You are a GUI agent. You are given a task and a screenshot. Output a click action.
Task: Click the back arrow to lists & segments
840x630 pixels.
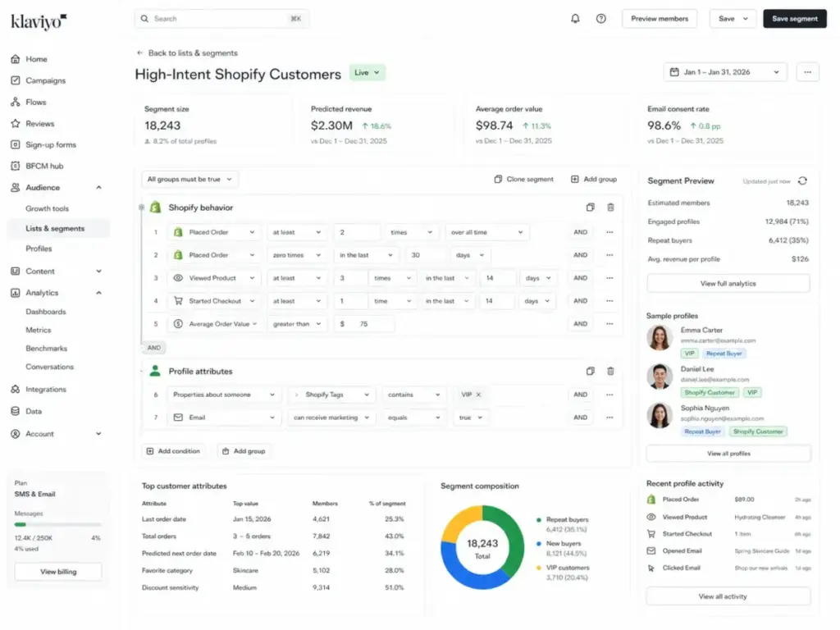pyautogui.click(x=139, y=53)
